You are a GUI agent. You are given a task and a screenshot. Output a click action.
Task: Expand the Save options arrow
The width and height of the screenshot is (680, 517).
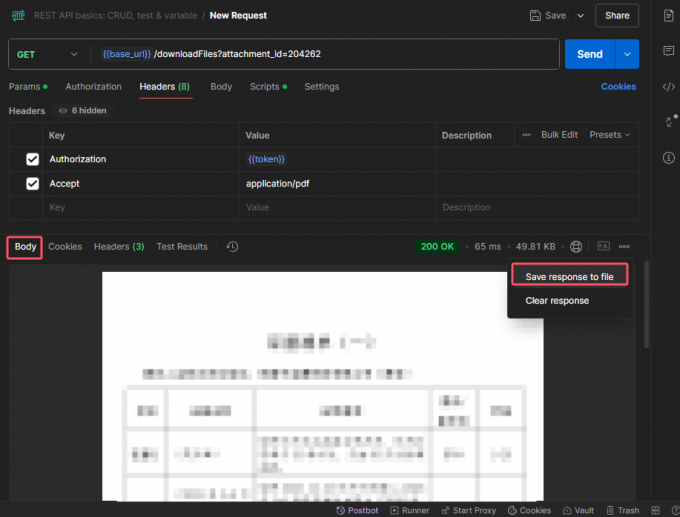pos(580,16)
